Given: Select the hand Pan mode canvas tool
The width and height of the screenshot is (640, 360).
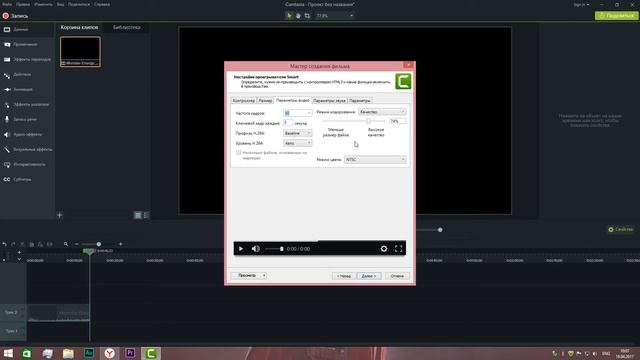Looking at the screenshot, I should point(298,16).
